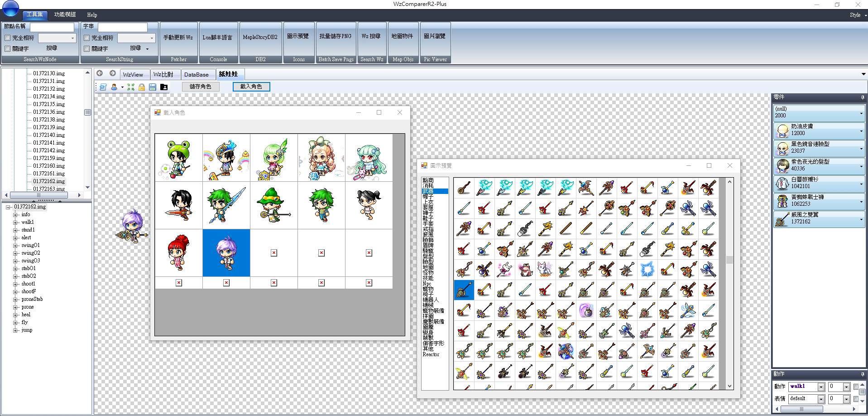Toggle the pin on the 零件 panel

pos(862,97)
